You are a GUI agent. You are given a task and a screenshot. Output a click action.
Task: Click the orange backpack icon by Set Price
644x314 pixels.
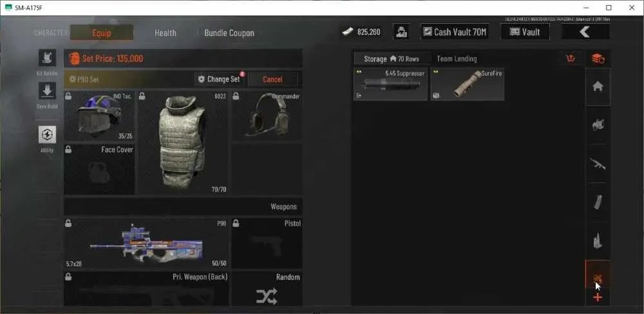point(74,59)
